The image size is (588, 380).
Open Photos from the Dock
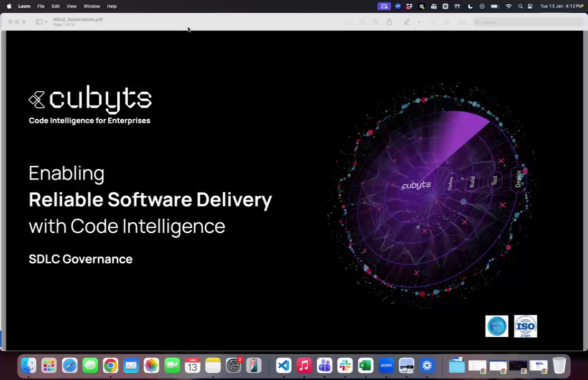point(151,365)
